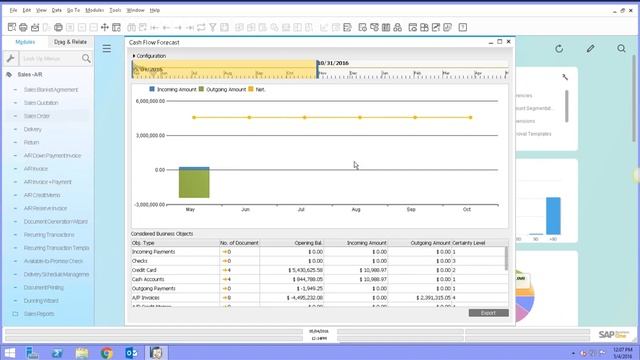Click the Look Up Menus search field
640x360 pixels.
(x=49, y=58)
